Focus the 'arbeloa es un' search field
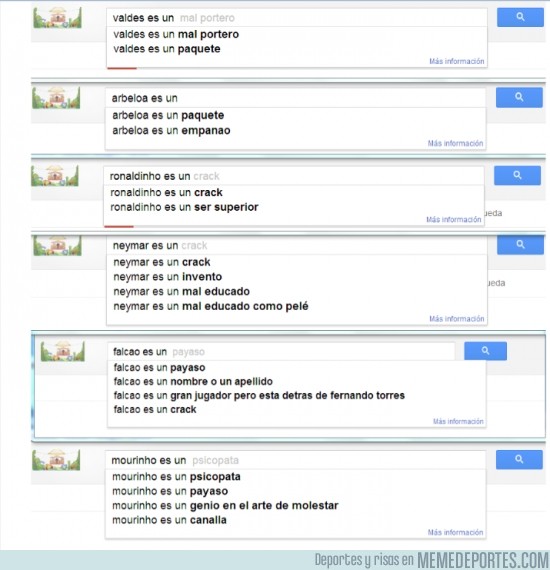This screenshot has height=570, width=550. pyautogui.click(x=295, y=98)
